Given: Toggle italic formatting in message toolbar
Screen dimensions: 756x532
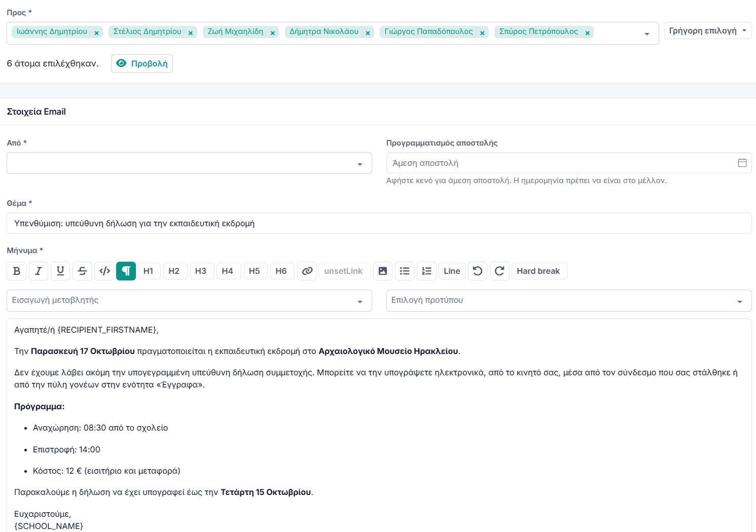Looking at the screenshot, I should (x=39, y=271).
